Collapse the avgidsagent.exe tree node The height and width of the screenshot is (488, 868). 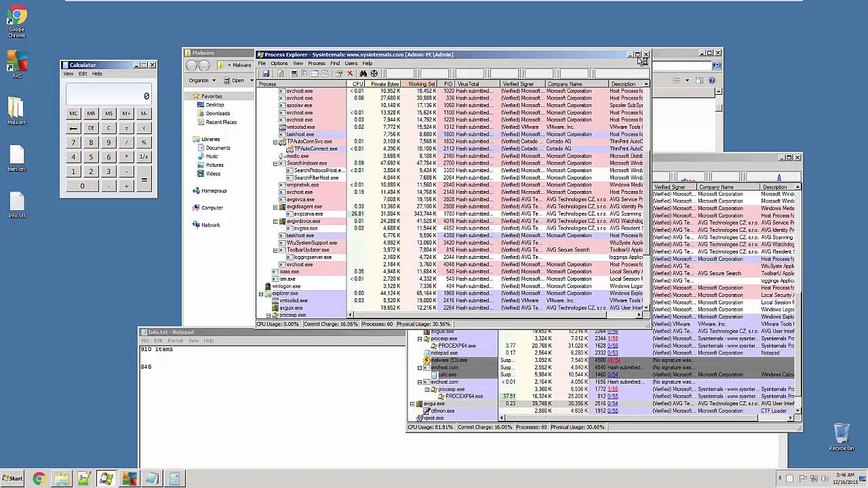275,207
